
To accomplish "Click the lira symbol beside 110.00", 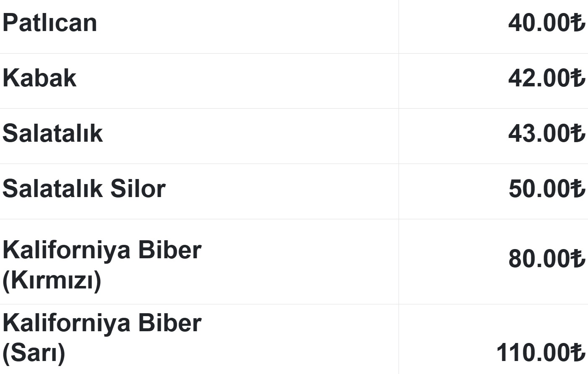I will tap(578, 353).
